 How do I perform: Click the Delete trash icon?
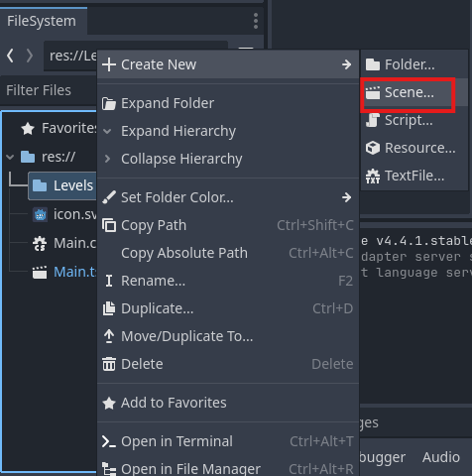coord(109,364)
